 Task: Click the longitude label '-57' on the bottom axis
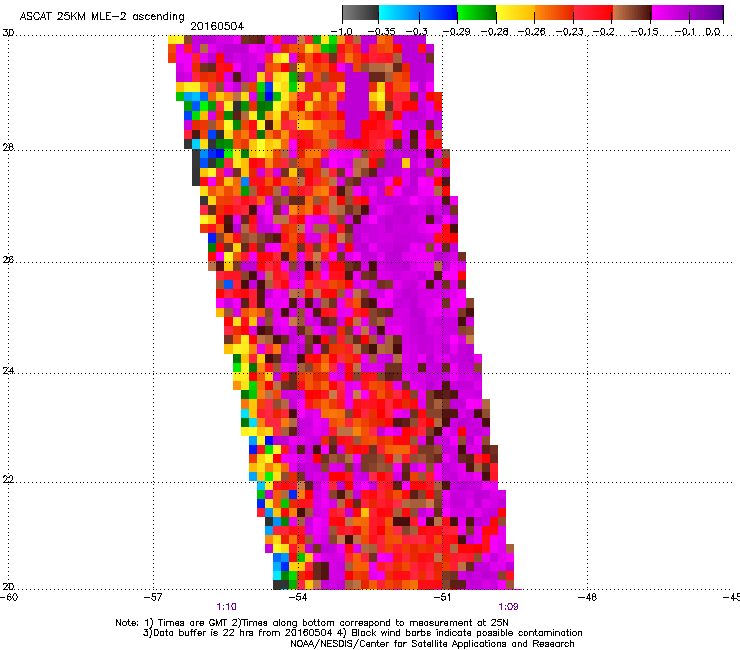pyautogui.click(x=153, y=597)
